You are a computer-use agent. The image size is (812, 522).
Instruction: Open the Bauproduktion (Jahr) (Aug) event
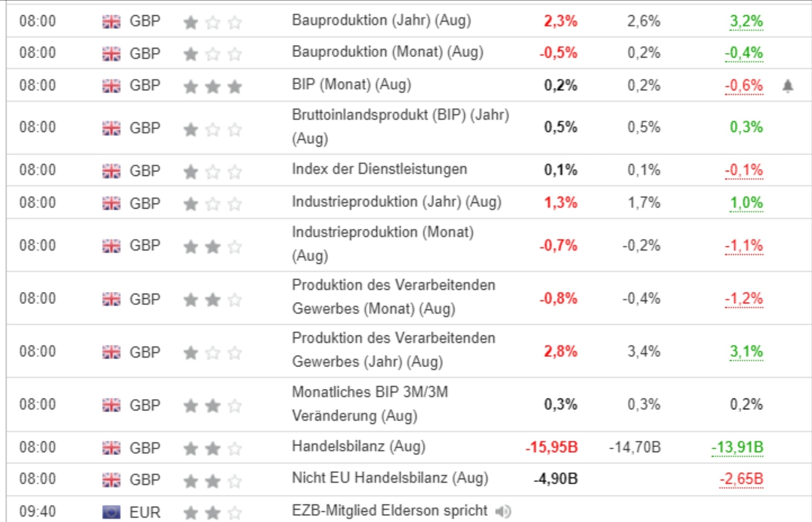381,21
